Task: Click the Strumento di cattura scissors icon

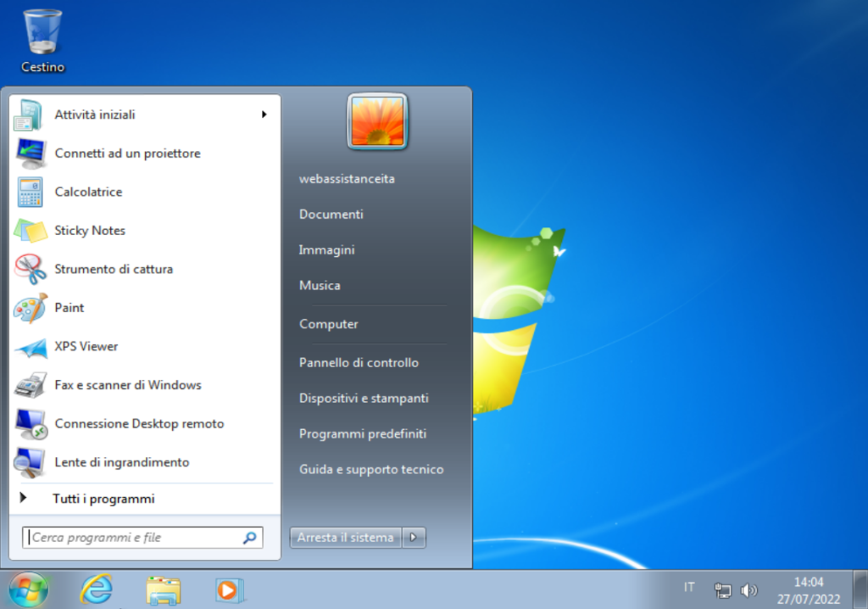Action: pyautogui.click(x=31, y=270)
